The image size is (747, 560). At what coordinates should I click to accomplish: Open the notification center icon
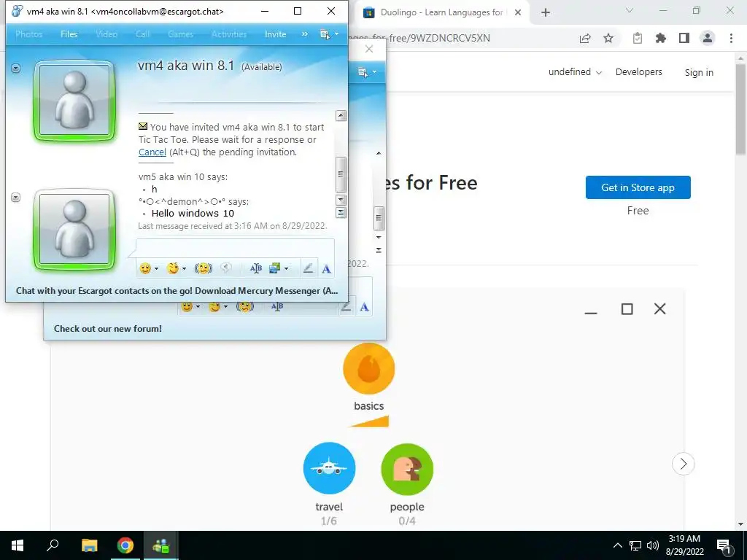click(724, 545)
